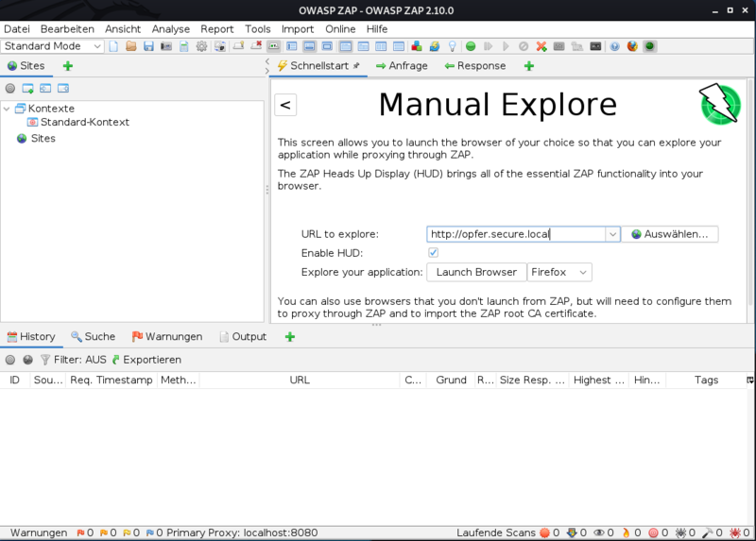Viewport: 756px width, 541px height.
Task: Open session options via gear icon
Action: pos(201,46)
